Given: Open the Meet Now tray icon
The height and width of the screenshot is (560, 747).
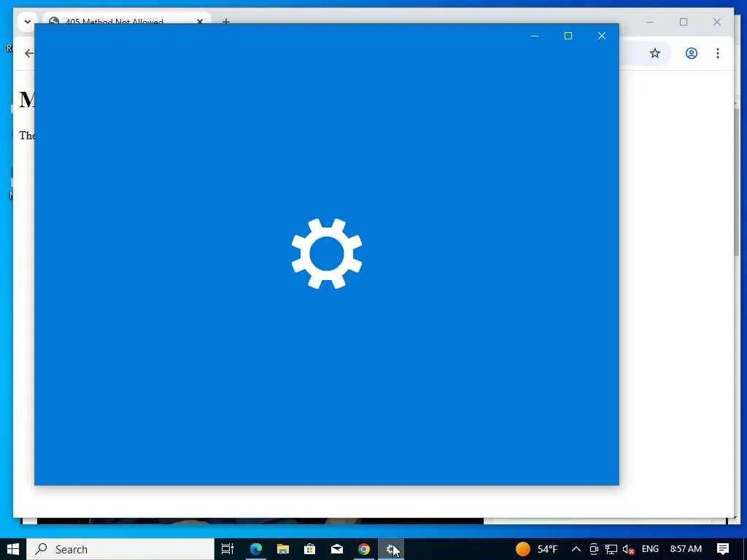Looking at the screenshot, I should coord(594,549).
